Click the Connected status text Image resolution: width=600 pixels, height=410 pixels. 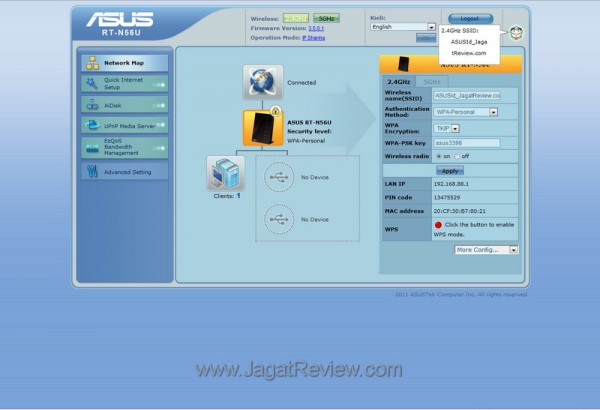pos(302,83)
